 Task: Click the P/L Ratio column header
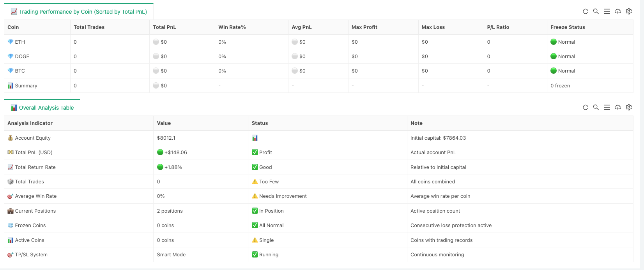(x=498, y=27)
